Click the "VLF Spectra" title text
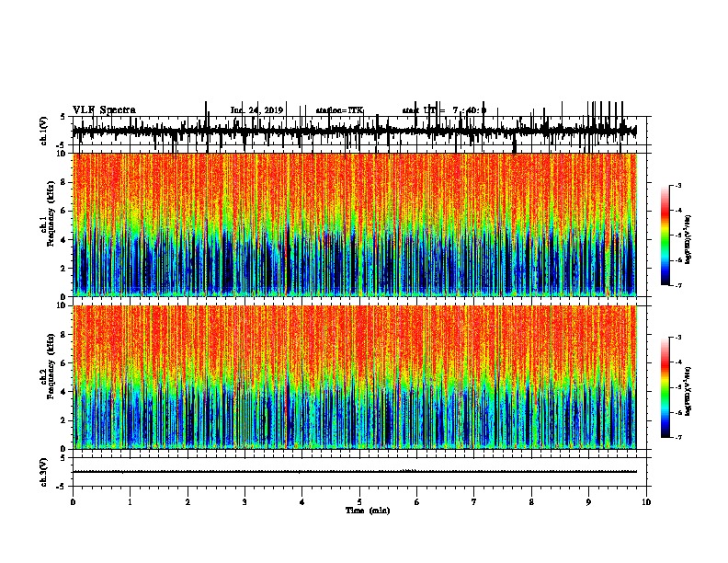The height and width of the screenshot is (563, 728). point(104,110)
